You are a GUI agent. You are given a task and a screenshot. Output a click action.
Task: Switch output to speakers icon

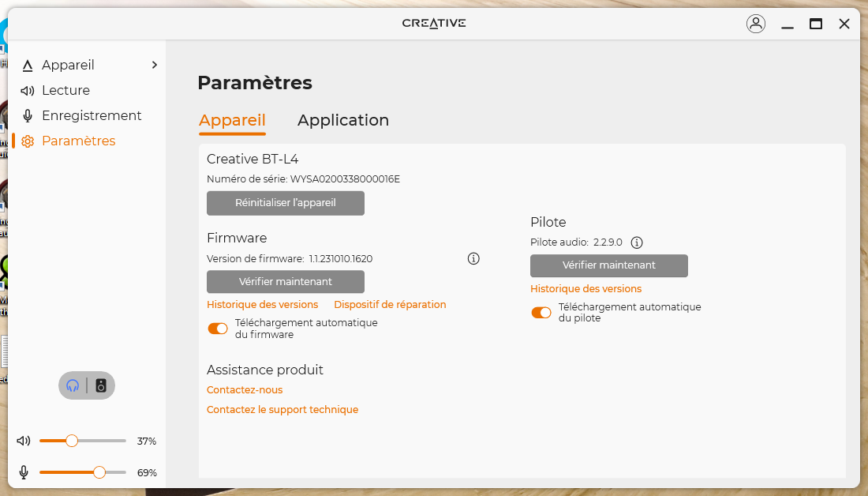pyautogui.click(x=101, y=385)
